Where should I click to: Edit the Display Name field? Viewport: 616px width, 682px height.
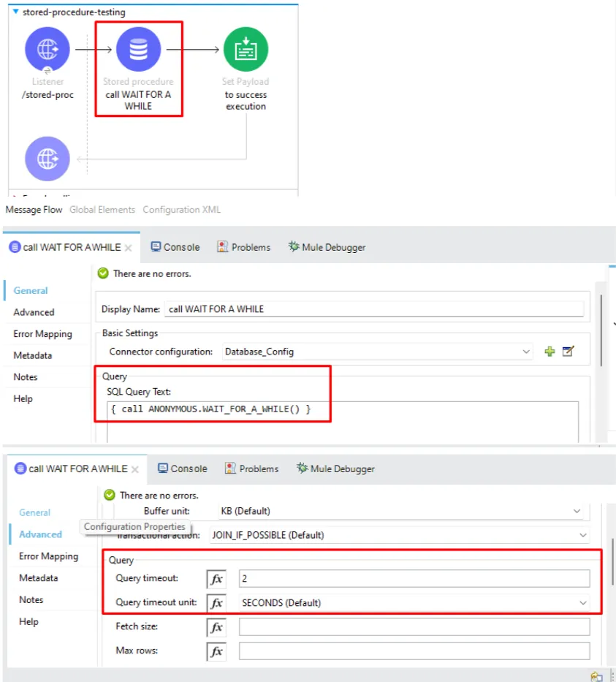pyautogui.click(x=374, y=308)
